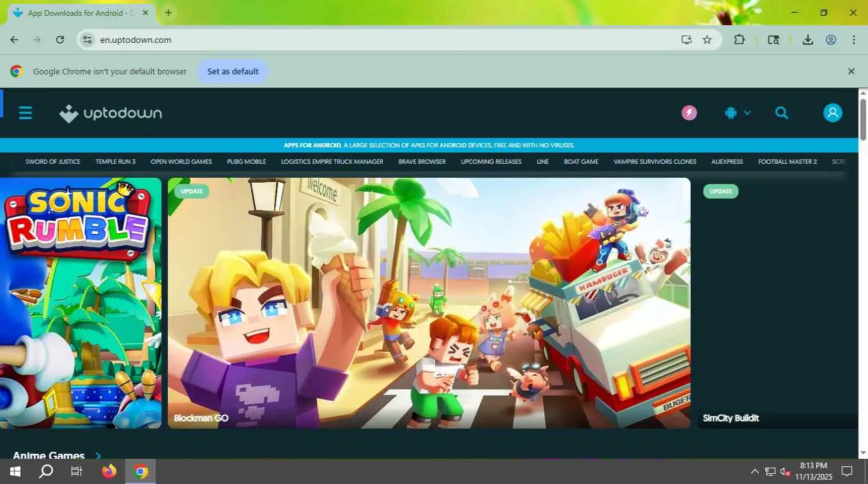This screenshot has width=868, height=484.
Task: Show hidden system tray icons
Action: tap(754, 471)
